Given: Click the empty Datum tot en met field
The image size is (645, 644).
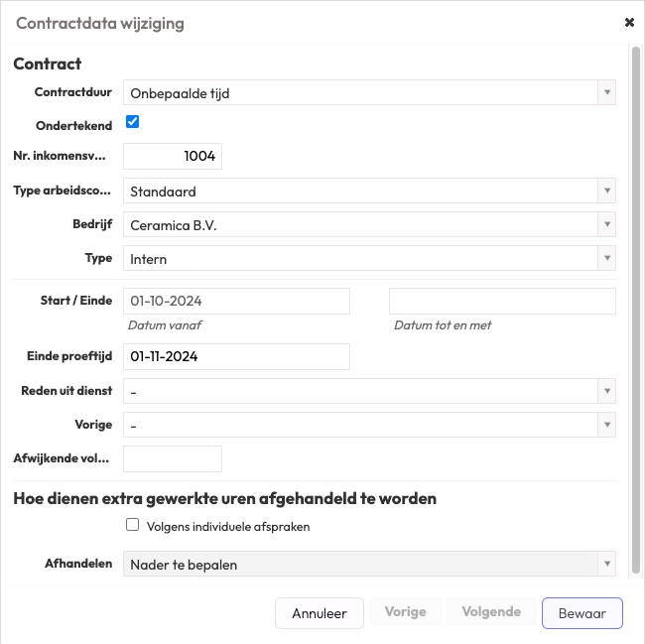Looking at the screenshot, I should (x=502, y=301).
